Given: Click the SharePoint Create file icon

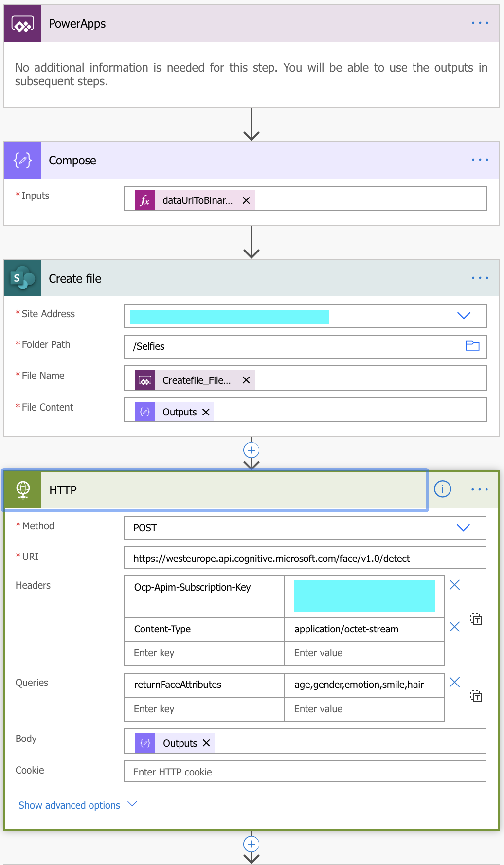Looking at the screenshot, I should click(x=23, y=278).
